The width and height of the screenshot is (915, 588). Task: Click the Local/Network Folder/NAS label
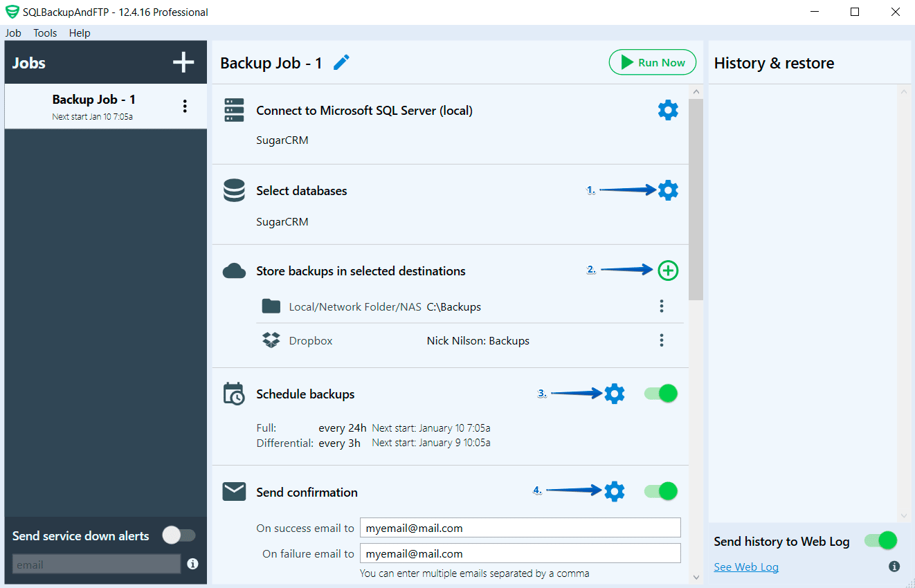(x=355, y=306)
